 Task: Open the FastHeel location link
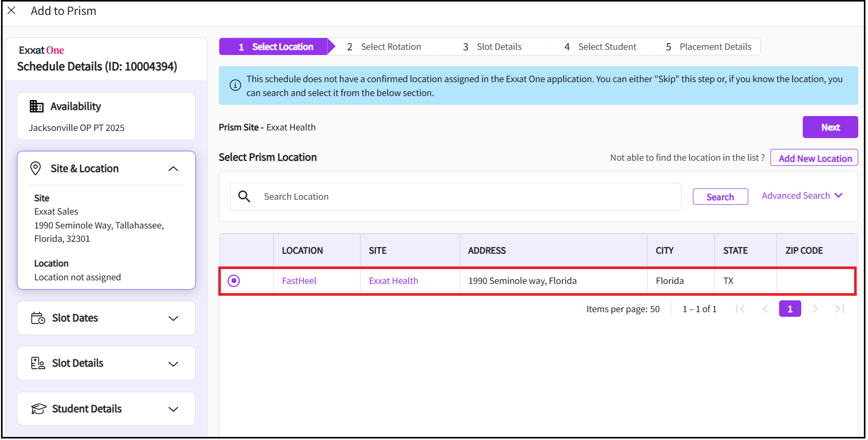tap(299, 281)
